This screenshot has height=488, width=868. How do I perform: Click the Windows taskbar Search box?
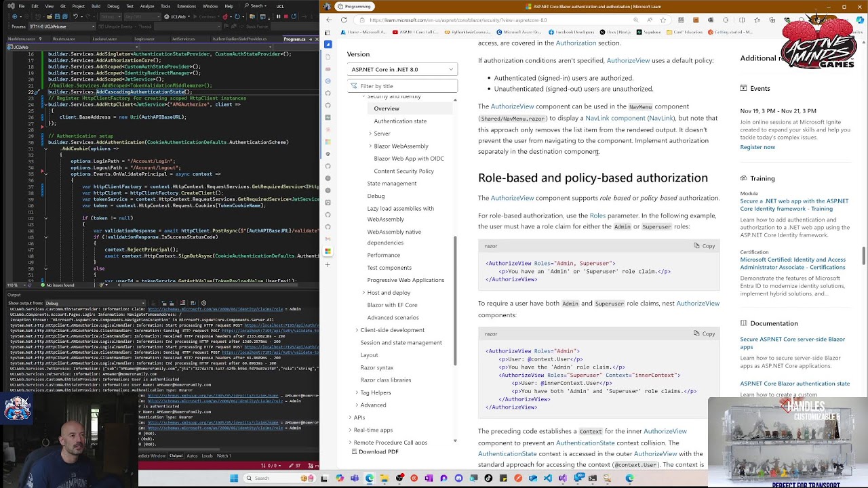point(279,478)
